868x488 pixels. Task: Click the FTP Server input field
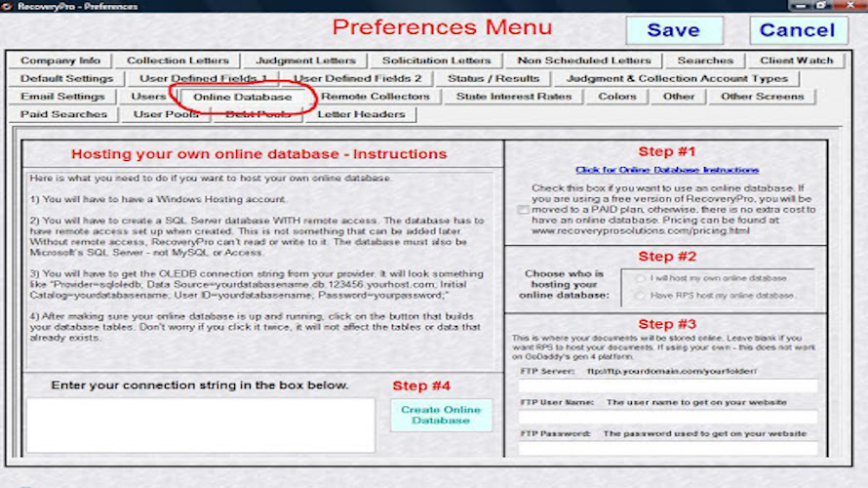[668, 386]
